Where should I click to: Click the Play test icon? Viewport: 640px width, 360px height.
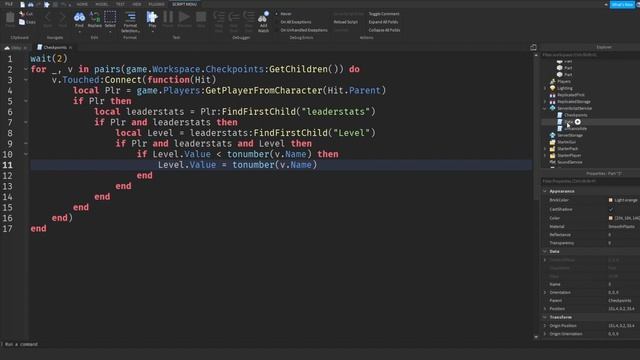coord(152,17)
